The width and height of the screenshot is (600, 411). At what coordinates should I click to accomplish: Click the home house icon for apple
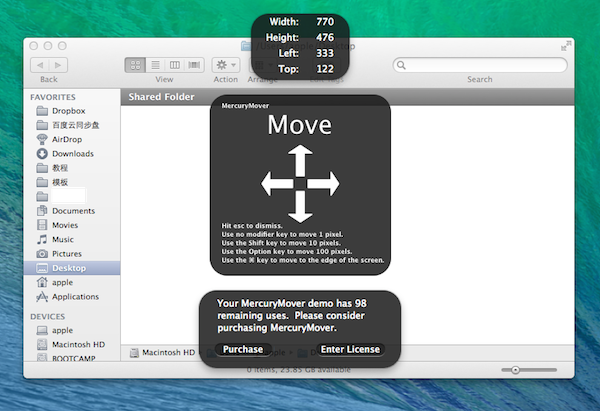pos(42,282)
